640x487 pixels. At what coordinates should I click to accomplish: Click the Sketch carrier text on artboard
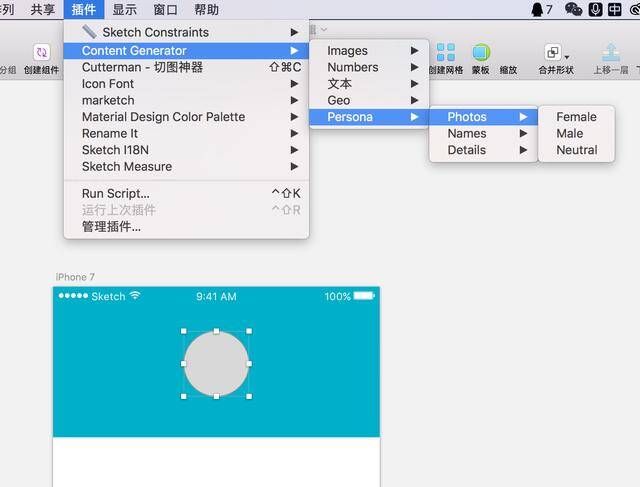[108, 296]
